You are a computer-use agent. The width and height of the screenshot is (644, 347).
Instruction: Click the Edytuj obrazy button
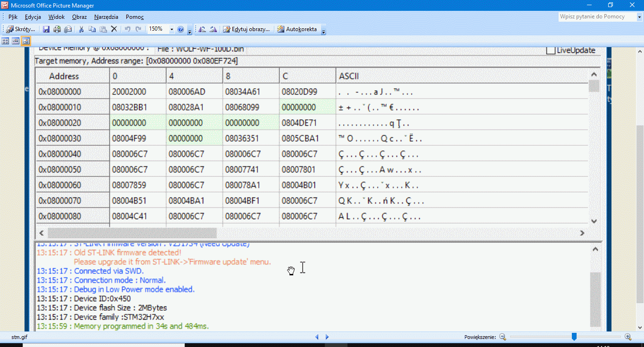click(x=247, y=29)
